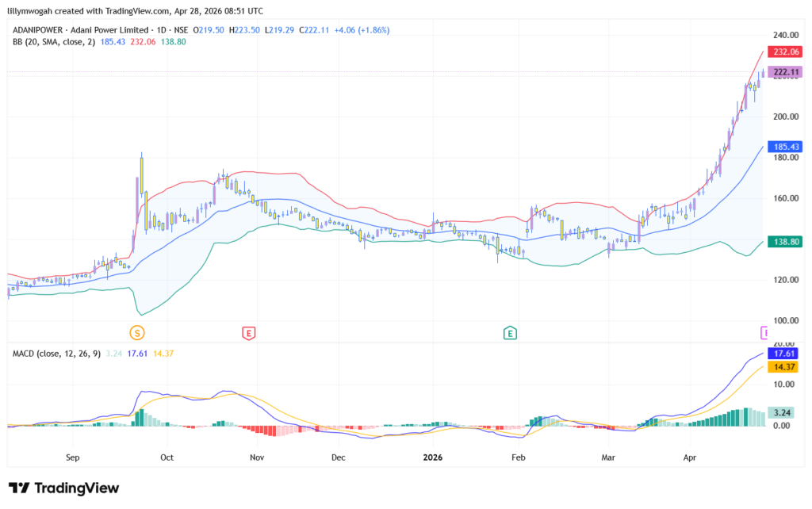812x509 pixels.
Task: Click the green 3.24 histogram value label
Action: (786, 413)
